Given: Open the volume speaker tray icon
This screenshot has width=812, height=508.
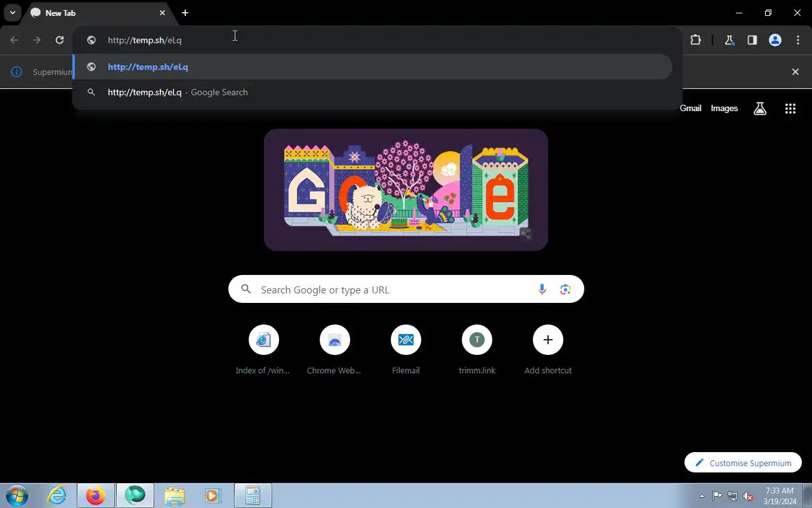Looking at the screenshot, I should coord(749,496).
